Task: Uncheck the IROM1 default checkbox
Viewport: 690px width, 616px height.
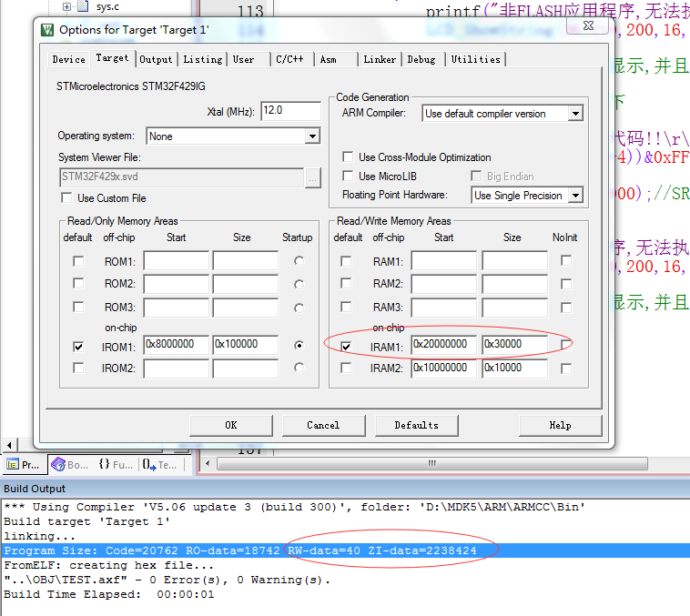Action: [78, 347]
